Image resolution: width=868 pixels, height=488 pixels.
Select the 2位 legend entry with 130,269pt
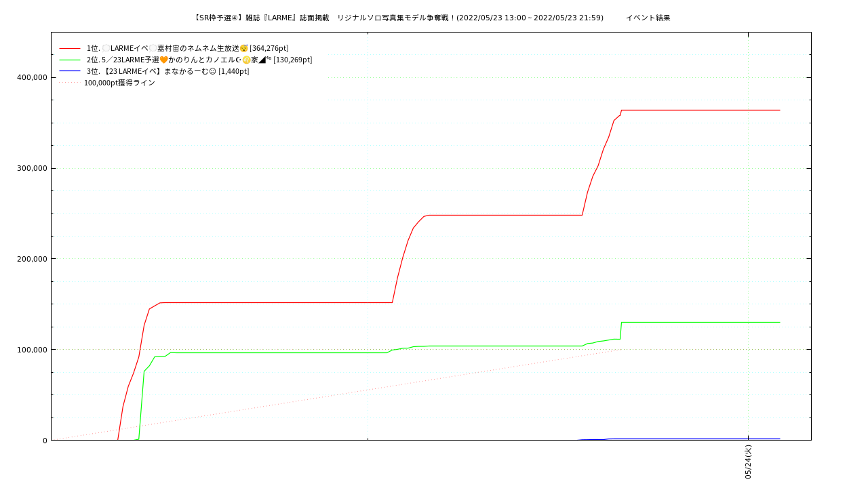tap(199, 60)
